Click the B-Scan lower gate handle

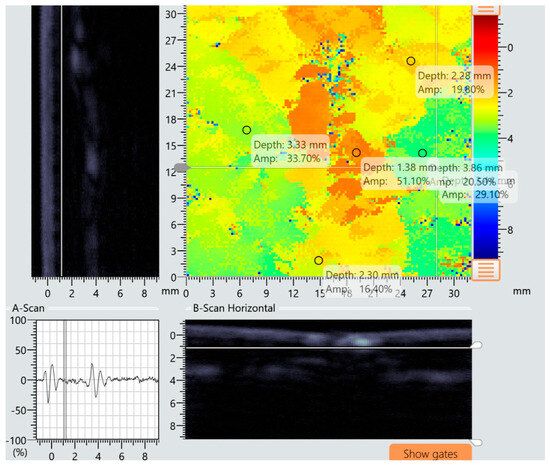tap(477, 443)
